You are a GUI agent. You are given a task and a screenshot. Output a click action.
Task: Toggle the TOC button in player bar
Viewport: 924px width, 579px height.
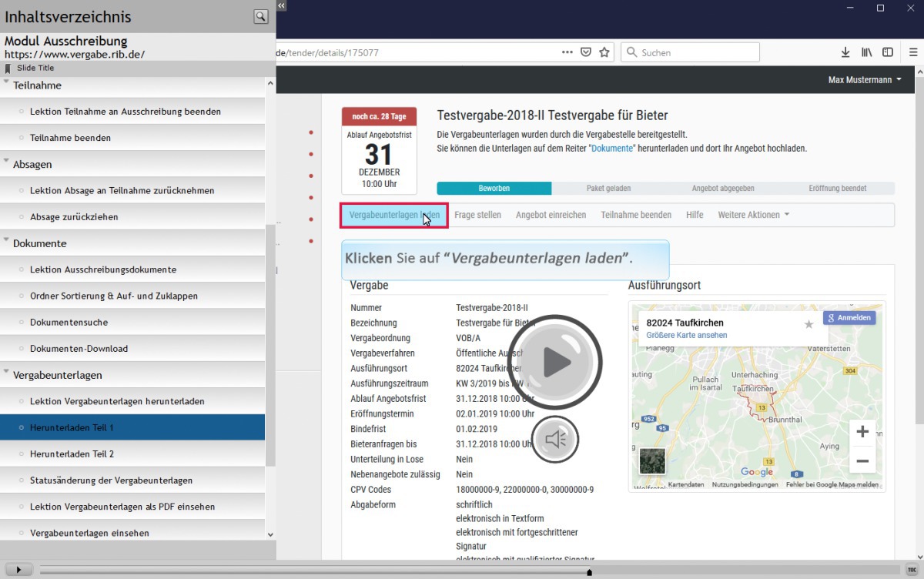coord(911,570)
